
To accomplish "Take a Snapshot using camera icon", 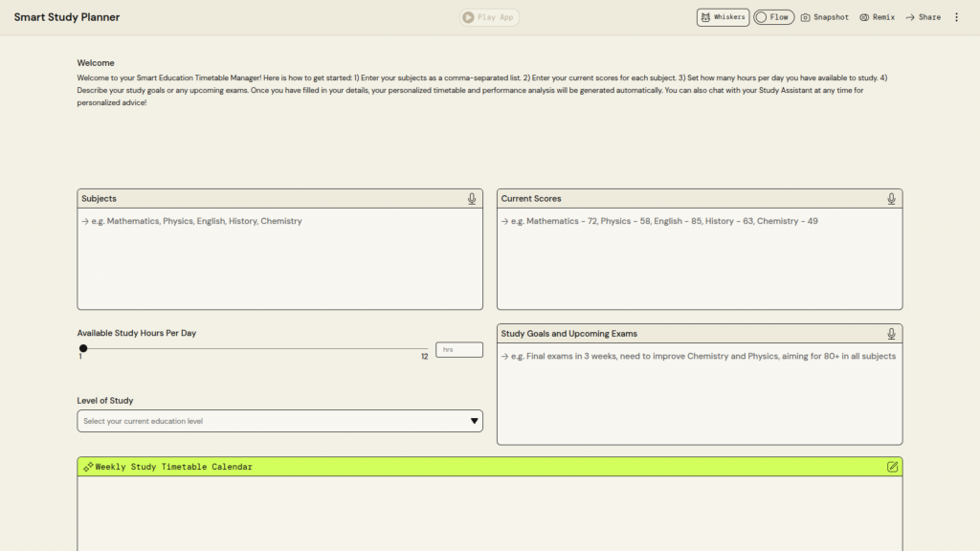I will point(806,17).
